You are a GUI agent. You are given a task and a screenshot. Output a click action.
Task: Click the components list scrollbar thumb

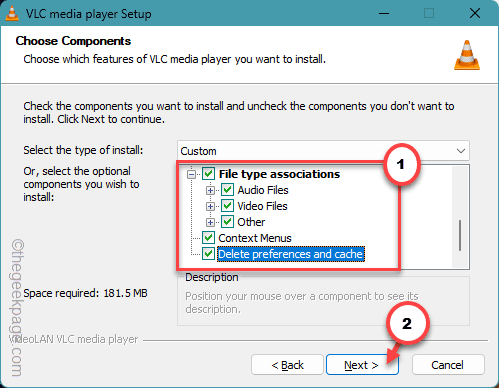460,235
